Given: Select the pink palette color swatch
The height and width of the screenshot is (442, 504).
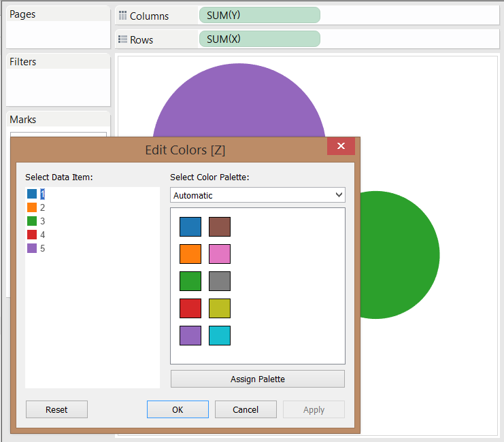Looking at the screenshot, I should click(220, 254).
